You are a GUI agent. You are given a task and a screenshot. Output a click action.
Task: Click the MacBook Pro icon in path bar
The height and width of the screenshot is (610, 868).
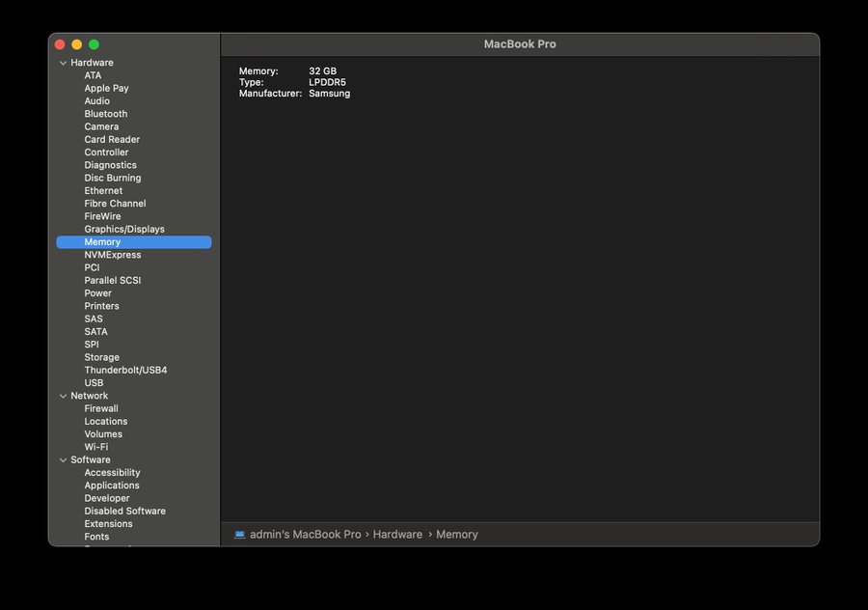tap(240, 535)
